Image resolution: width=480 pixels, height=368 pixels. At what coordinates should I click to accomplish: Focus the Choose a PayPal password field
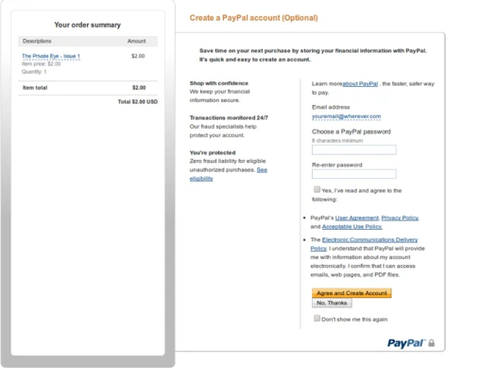(x=354, y=150)
